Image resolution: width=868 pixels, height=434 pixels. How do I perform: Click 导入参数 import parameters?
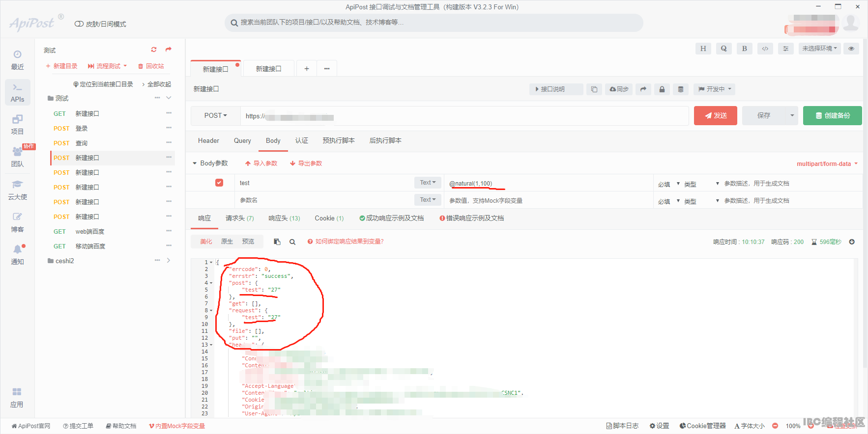coord(261,163)
